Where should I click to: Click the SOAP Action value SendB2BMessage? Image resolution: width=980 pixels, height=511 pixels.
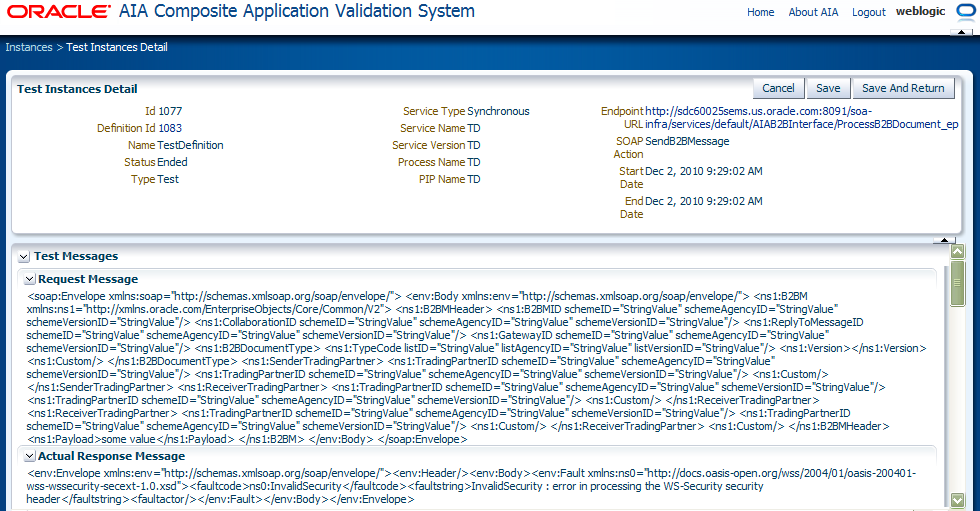click(687, 141)
